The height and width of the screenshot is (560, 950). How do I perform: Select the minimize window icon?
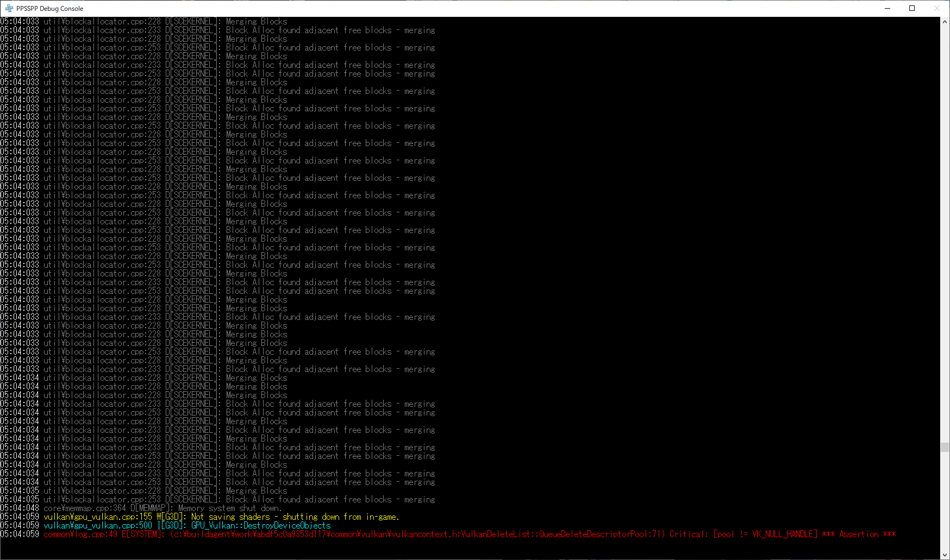[887, 8]
